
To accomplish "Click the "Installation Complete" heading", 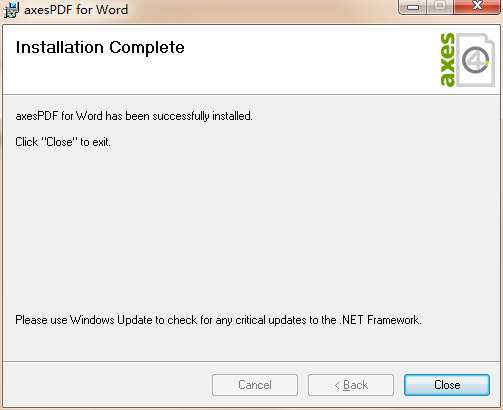I will point(100,47).
